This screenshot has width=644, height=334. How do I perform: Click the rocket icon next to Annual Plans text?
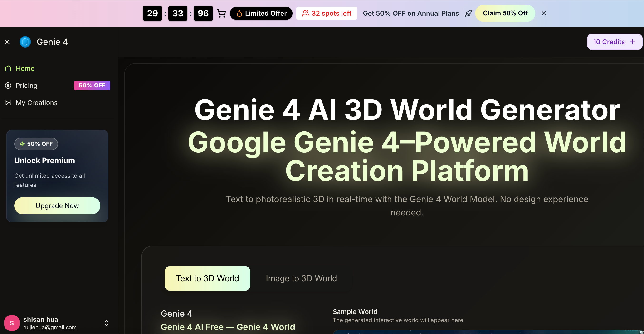[468, 13]
